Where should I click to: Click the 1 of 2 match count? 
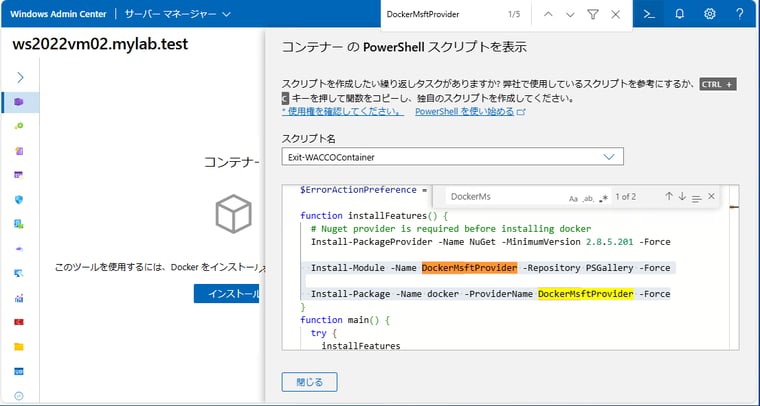point(625,197)
